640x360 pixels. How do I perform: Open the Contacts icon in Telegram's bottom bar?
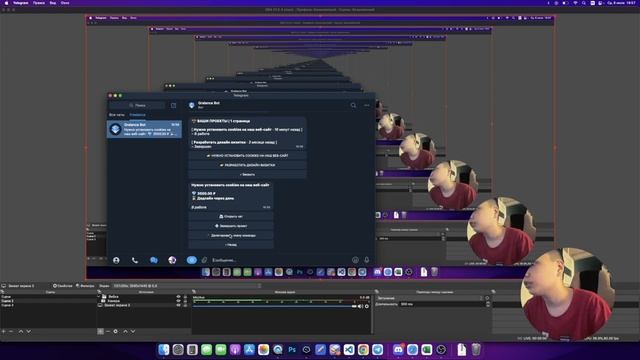pos(116,260)
